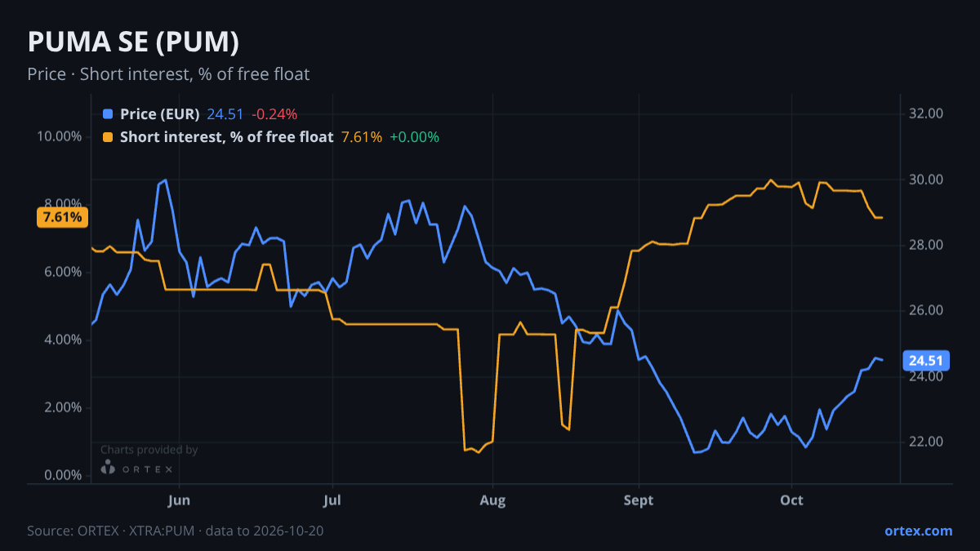Click the 22.00 right axis label
This screenshot has width=980, height=551.
tap(927, 442)
